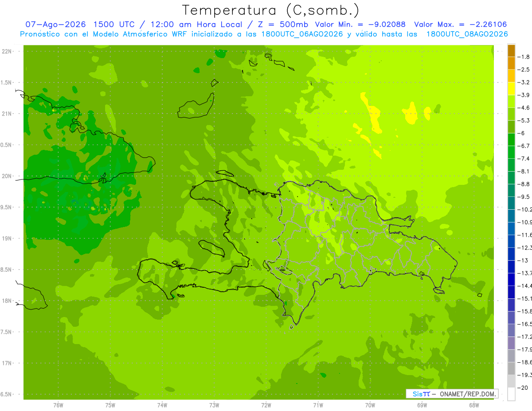Click the "-13" colorbar value
The width and height of the screenshot is (532, 411).
(x=523, y=260)
